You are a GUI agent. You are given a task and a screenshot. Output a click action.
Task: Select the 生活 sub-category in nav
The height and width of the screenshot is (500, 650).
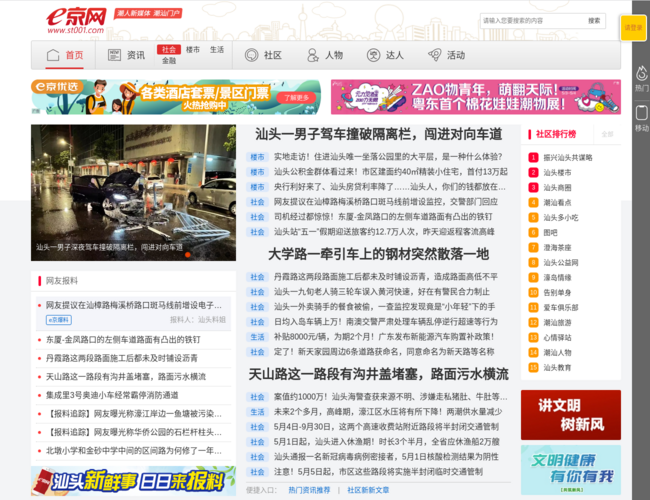point(217,50)
